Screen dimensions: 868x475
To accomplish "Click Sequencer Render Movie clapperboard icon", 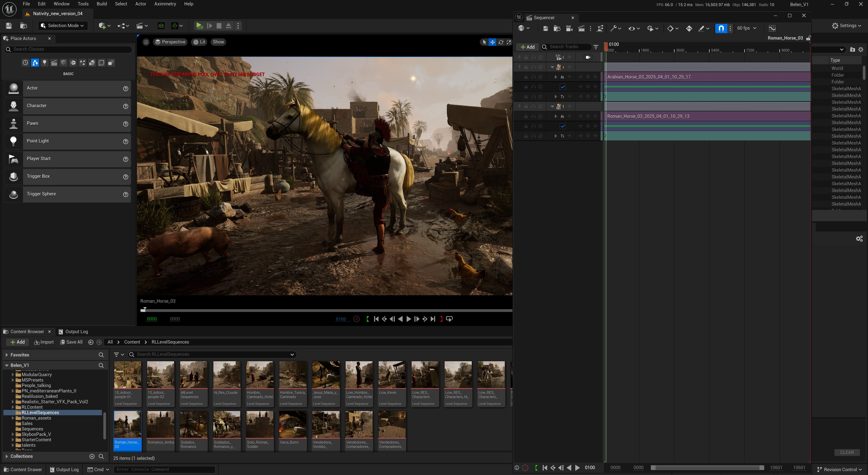I will point(581,28).
